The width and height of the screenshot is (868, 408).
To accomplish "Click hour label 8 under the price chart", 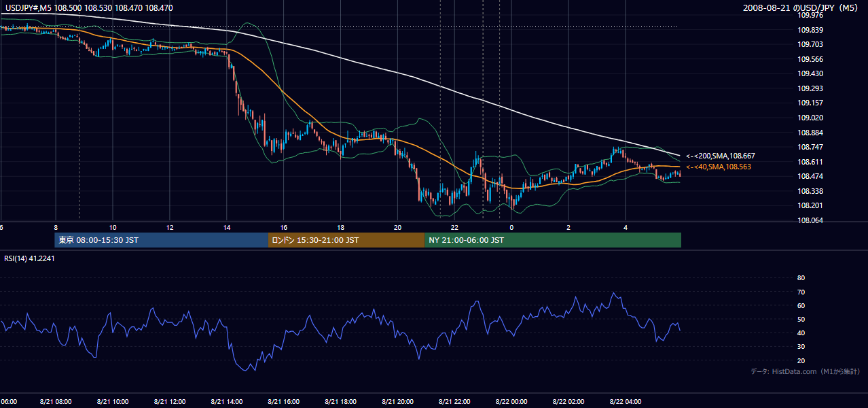I will (56, 227).
